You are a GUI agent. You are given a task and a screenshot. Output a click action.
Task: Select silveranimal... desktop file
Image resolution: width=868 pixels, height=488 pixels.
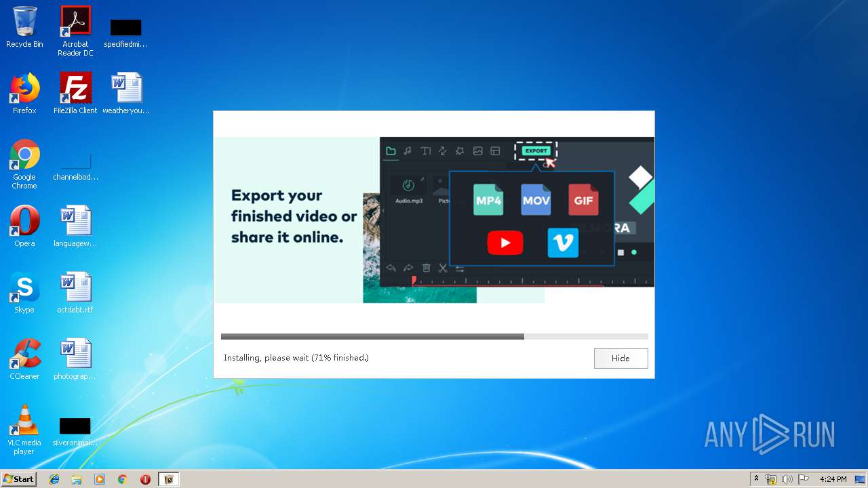click(75, 432)
